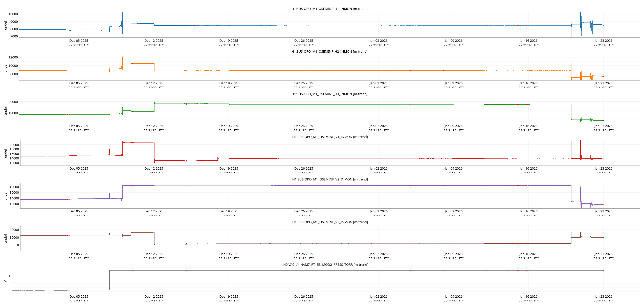Image resolution: width=644 pixels, height=305 pixels.
Task: Click the 18000 y-axis label on V2 plot
Action: point(14,187)
